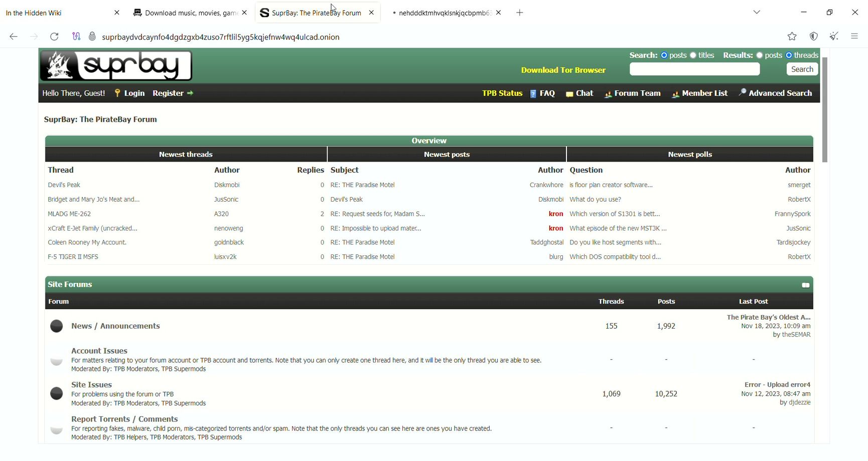Open Report Torrents / Comments forum

click(124, 419)
